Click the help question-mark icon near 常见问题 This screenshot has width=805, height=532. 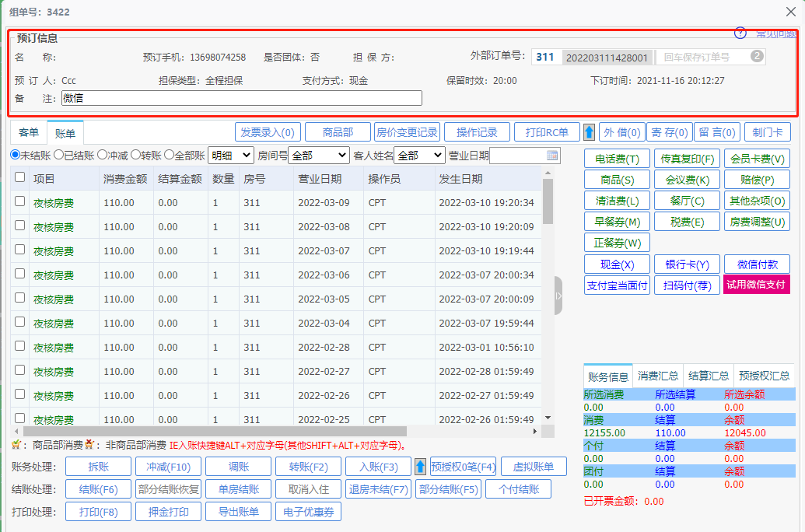pos(740,33)
